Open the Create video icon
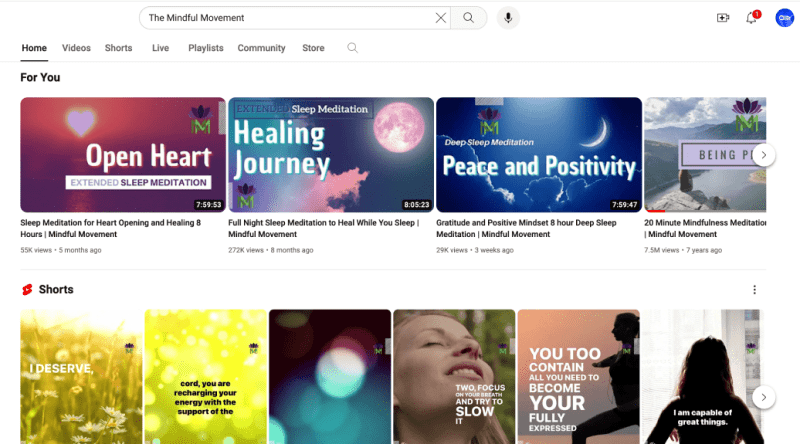Screen dimensions: 800x444 (722, 18)
